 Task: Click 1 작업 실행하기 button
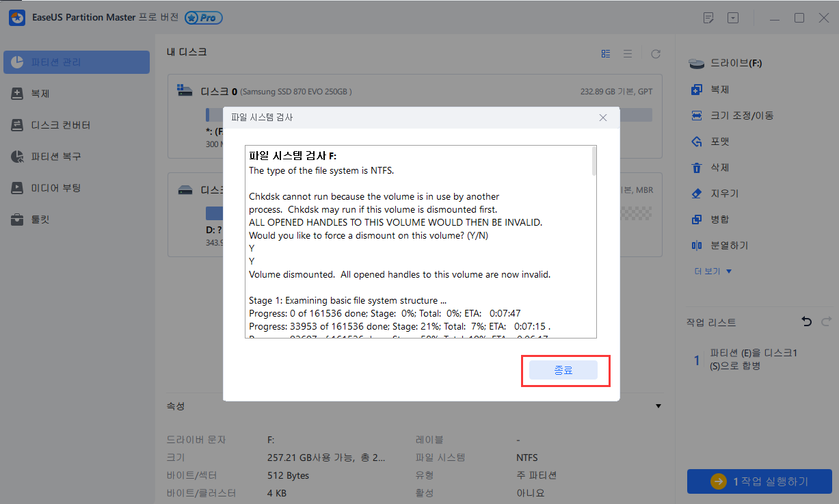(759, 481)
